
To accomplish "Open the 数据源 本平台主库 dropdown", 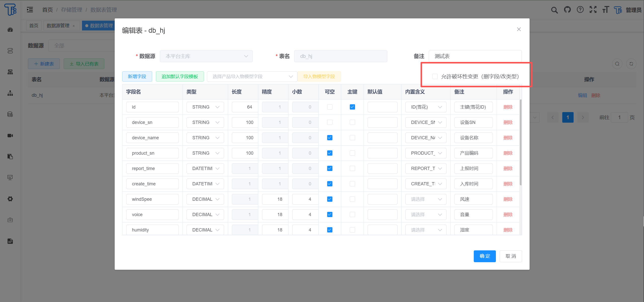I will (206, 56).
